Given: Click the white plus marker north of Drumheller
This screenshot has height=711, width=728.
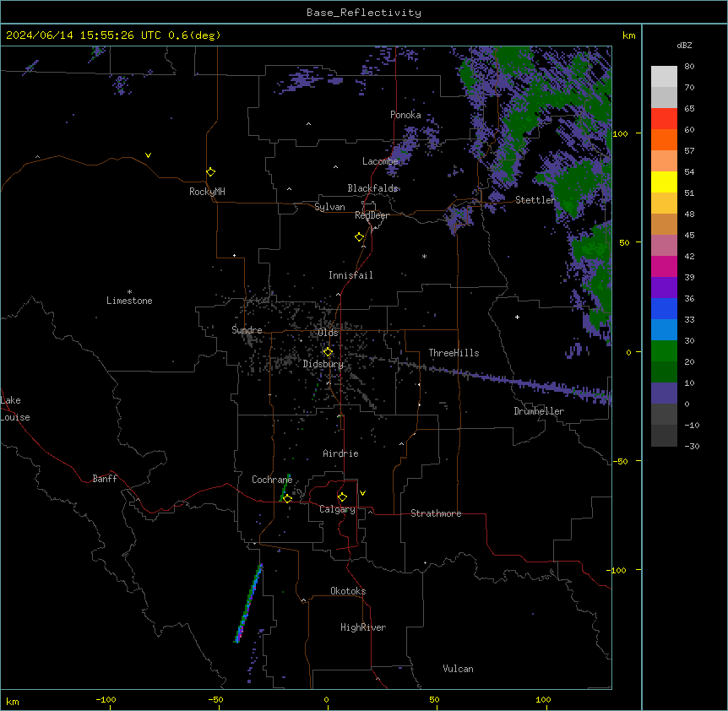Looking at the screenshot, I should click(x=517, y=317).
